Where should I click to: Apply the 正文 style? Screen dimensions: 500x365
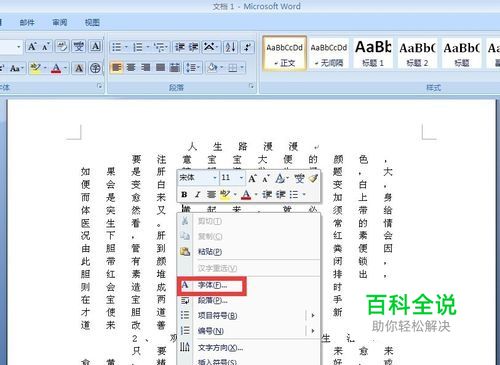click(284, 54)
